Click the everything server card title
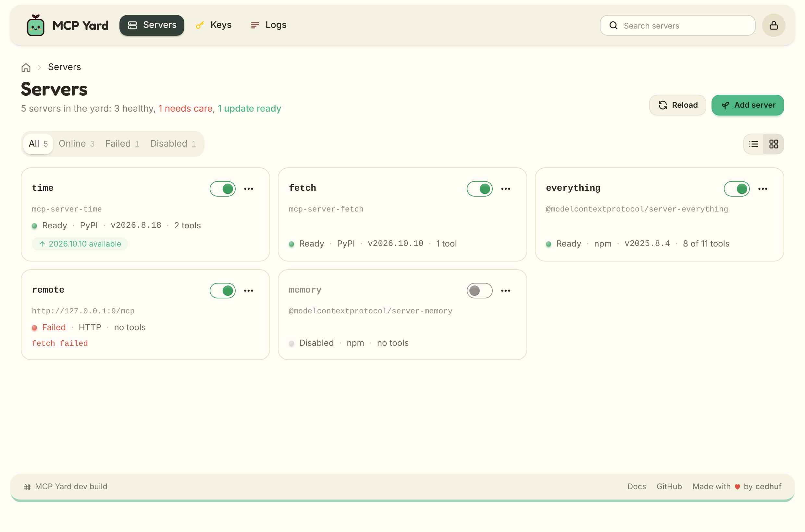Screen dimensions: 805x532 (573, 188)
